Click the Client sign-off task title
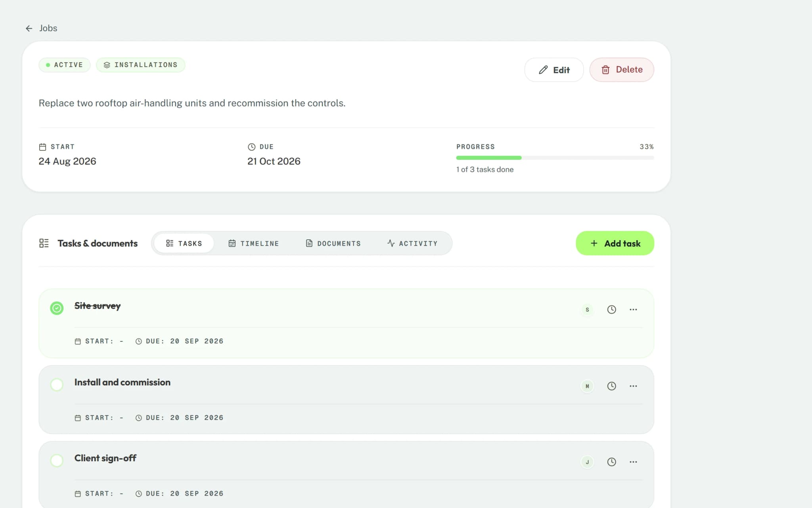Image resolution: width=812 pixels, height=508 pixels. pos(105,458)
